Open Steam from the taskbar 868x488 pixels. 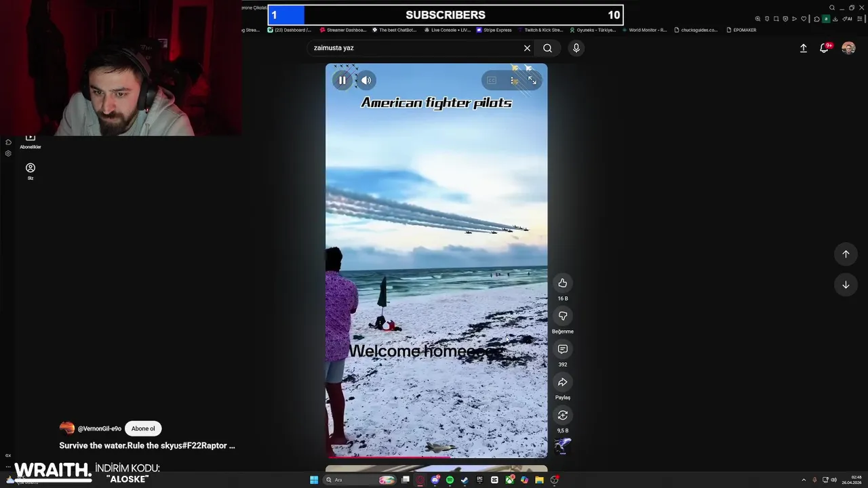click(465, 480)
